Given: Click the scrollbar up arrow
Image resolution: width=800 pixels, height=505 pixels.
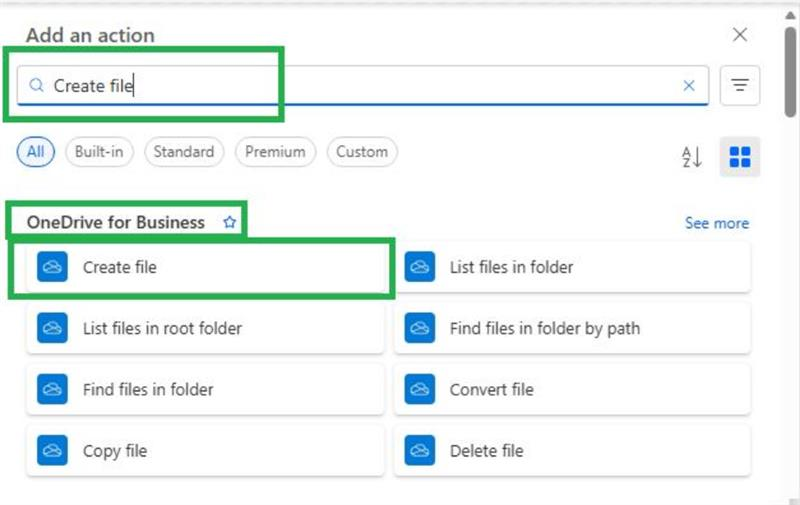Looking at the screenshot, I should pyautogui.click(x=790, y=15).
